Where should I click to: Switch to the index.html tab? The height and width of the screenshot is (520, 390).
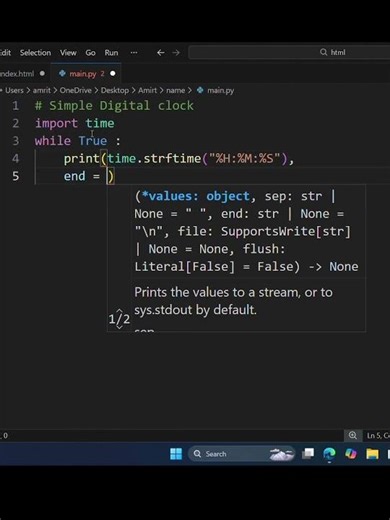(x=17, y=73)
